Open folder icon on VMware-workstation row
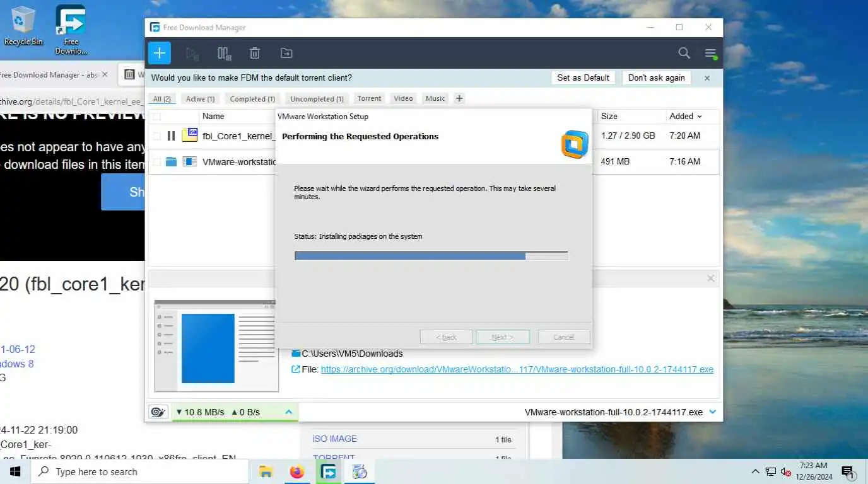The image size is (868, 484). coord(171,162)
